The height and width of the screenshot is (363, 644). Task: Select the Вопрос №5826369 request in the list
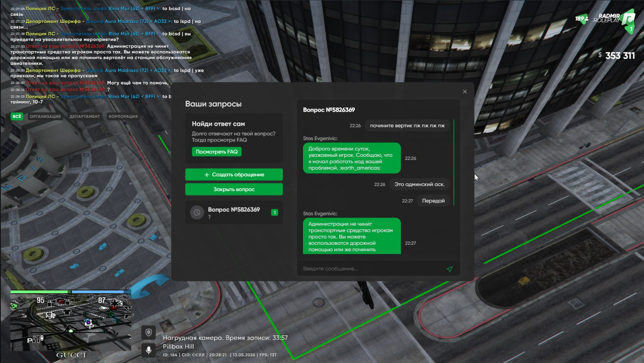click(234, 212)
